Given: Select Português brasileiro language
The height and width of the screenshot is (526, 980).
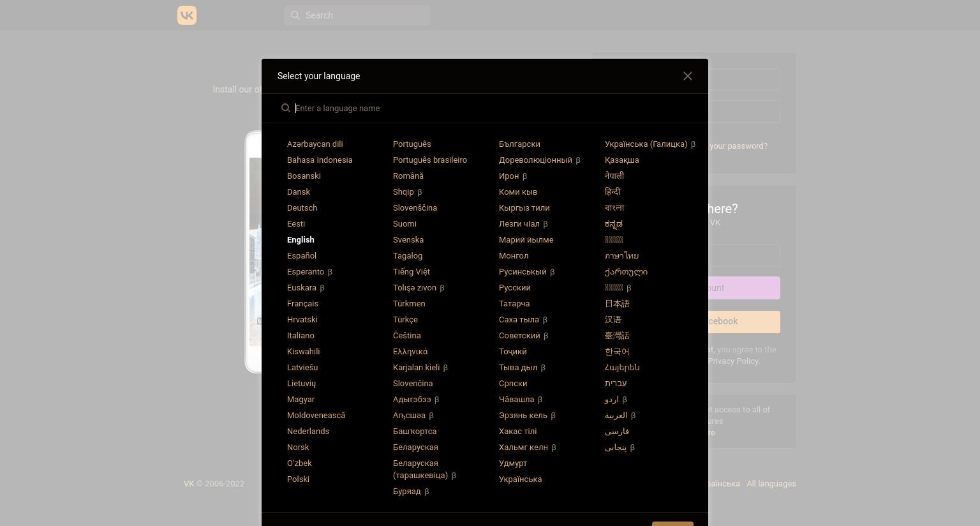Looking at the screenshot, I should pos(430,160).
